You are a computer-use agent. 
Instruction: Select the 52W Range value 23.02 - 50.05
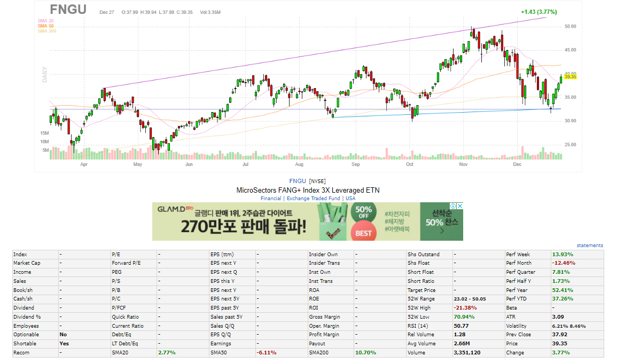pos(470,299)
